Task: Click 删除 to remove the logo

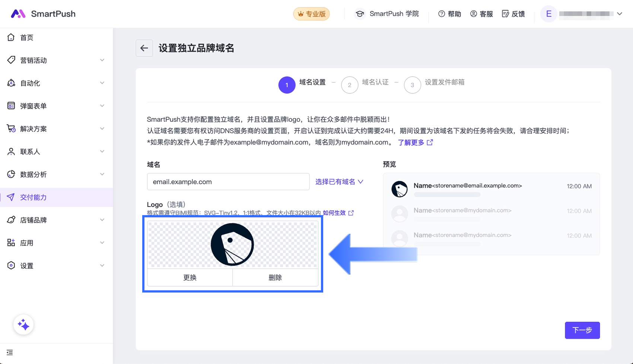Action: tap(275, 278)
